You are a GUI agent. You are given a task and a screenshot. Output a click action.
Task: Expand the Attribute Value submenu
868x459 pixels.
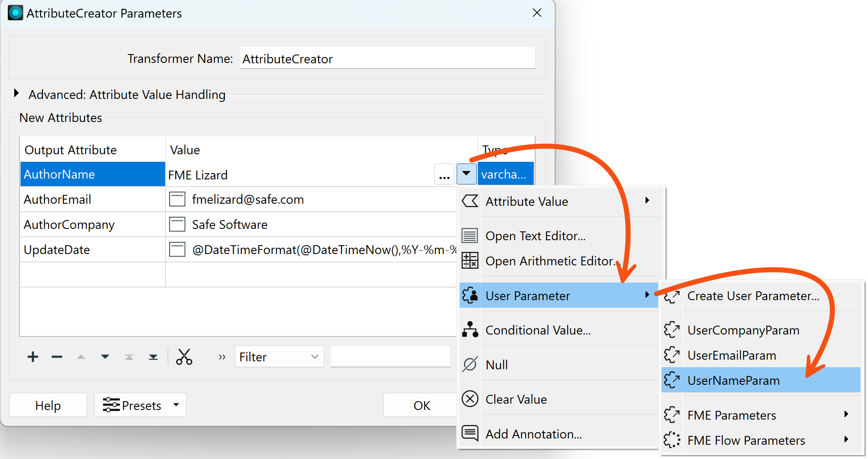[527, 201]
